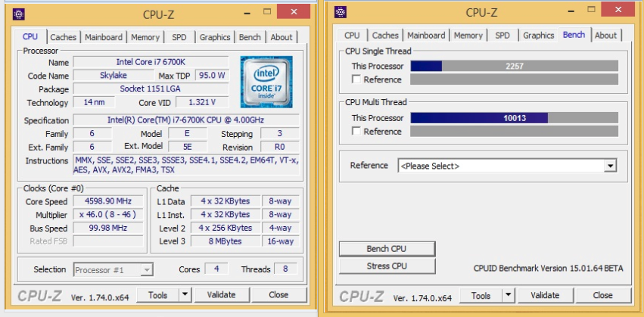Click the Cores value 4
The image size is (644, 317).
[216, 269]
